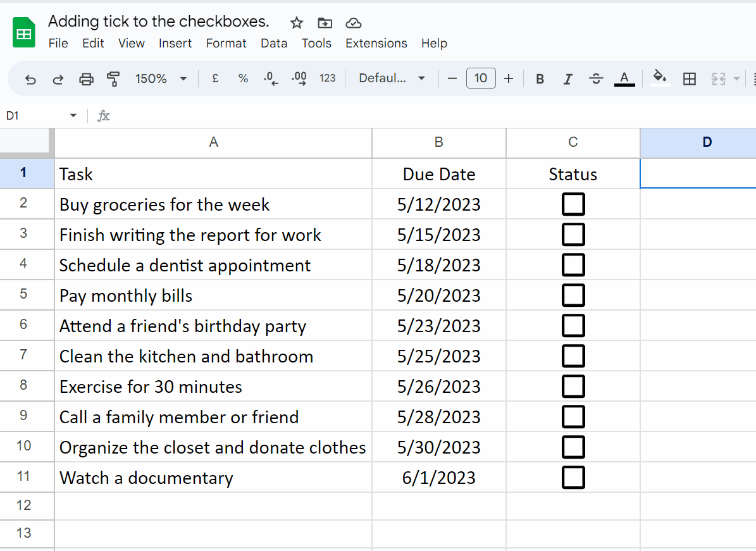Click the Print icon
The image size is (756, 551).
point(86,78)
